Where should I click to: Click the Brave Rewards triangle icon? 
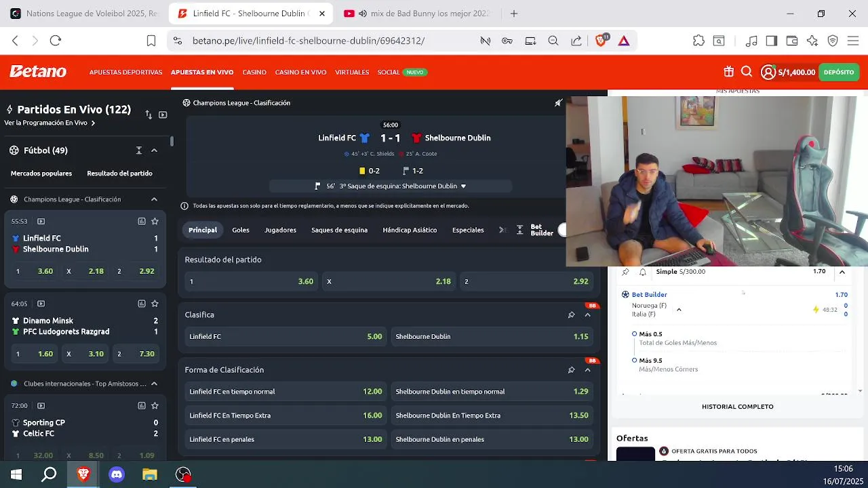click(x=624, y=41)
